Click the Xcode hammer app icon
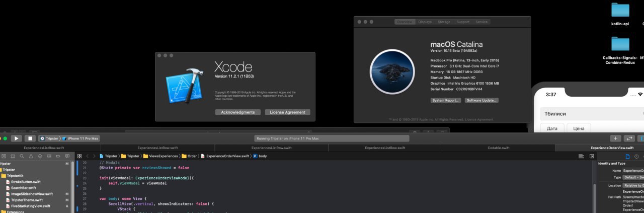644x213 pixels. [x=184, y=87]
